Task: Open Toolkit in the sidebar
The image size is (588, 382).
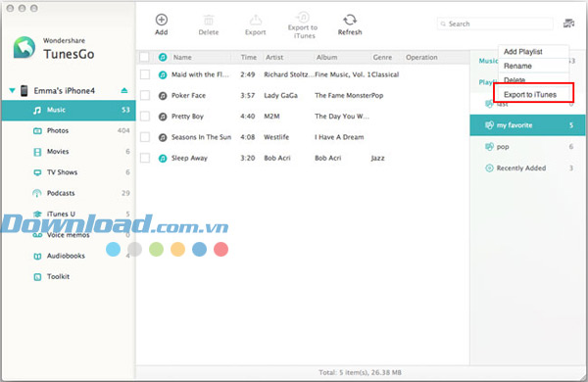Action: [69, 277]
